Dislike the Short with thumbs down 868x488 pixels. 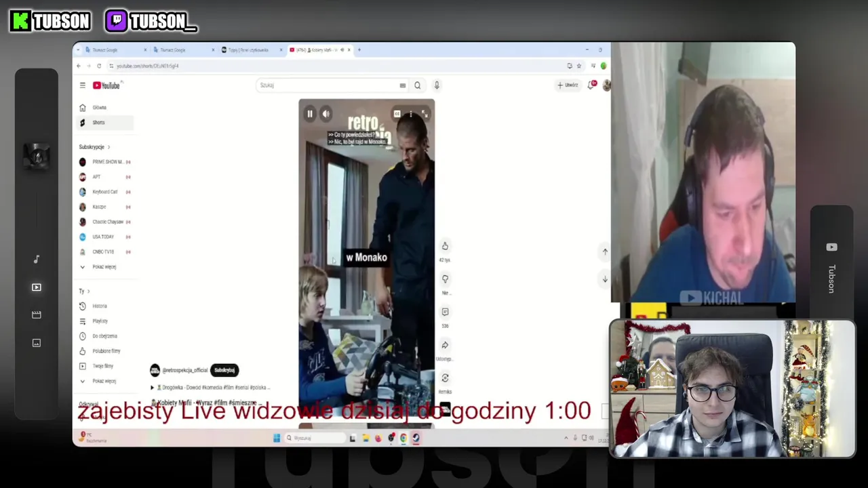click(x=445, y=279)
